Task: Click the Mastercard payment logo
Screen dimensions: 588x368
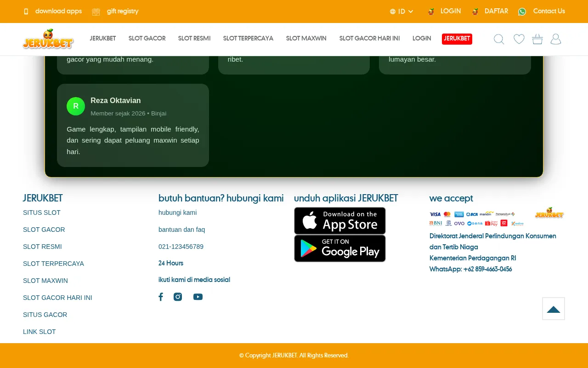Action: pyautogui.click(x=447, y=214)
